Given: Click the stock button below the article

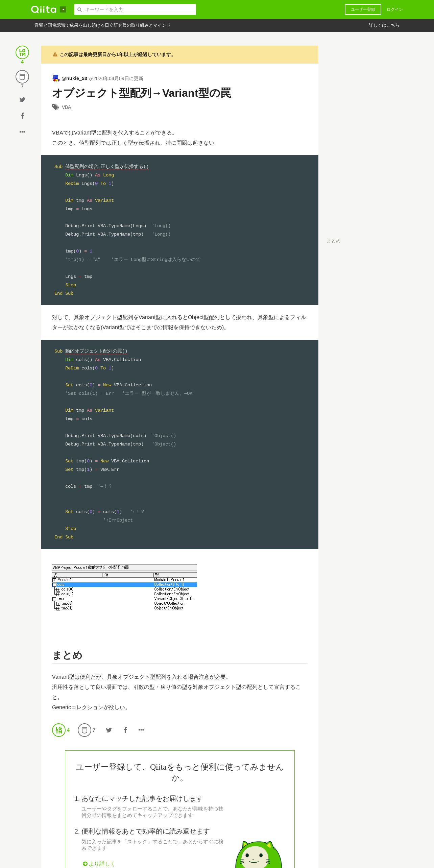Looking at the screenshot, I should [x=85, y=730].
